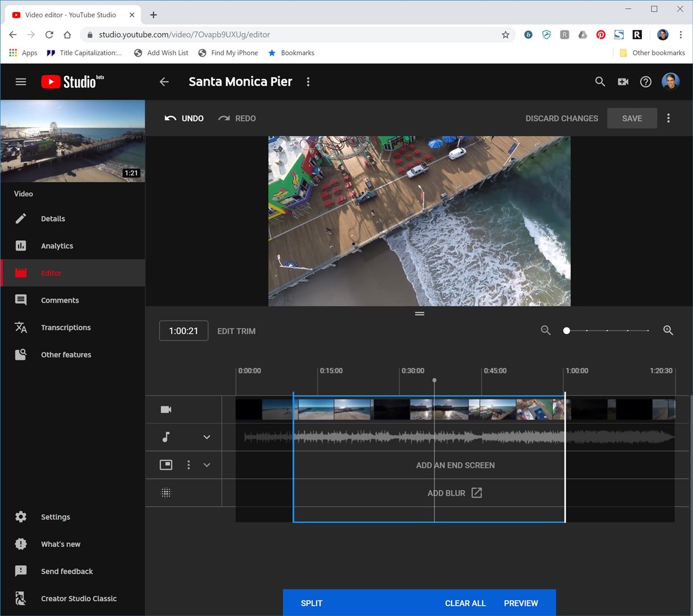Open YouTube Studio help icon
This screenshot has width=693, height=616.
pyautogui.click(x=646, y=82)
